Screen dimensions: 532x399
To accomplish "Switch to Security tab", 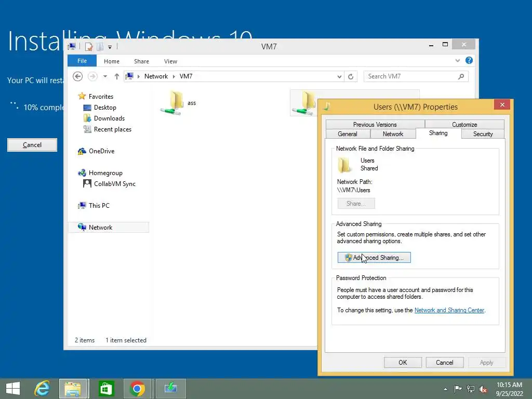I will point(483,134).
